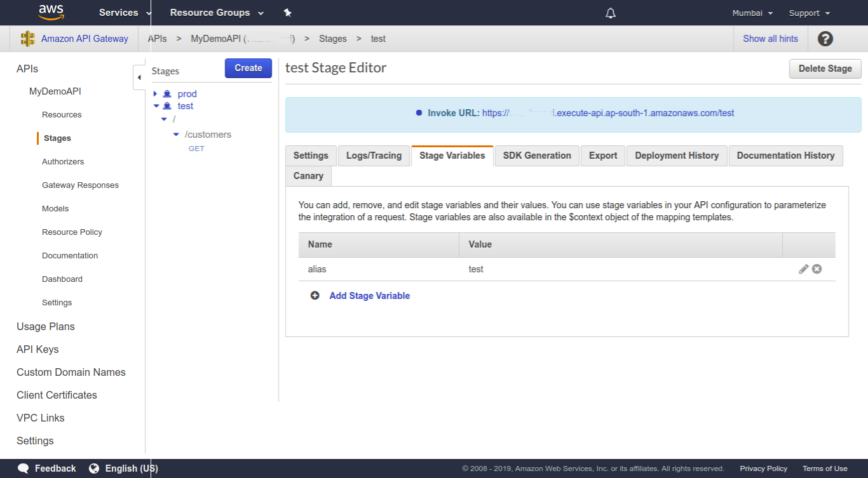The image size is (868, 478).
Task: Open the Services dropdown menu
Action: [x=125, y=13]
